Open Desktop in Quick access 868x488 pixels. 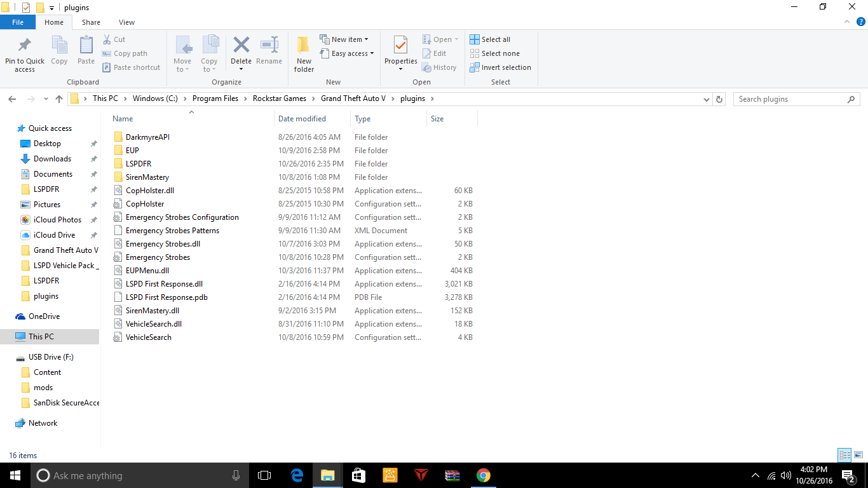(x=47, y=144)
